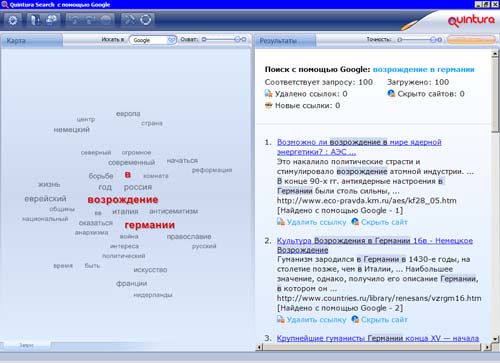The width and height of the screenshot is (500, 363).
Task: Click the orange button in results header
Action: [471, 40]
